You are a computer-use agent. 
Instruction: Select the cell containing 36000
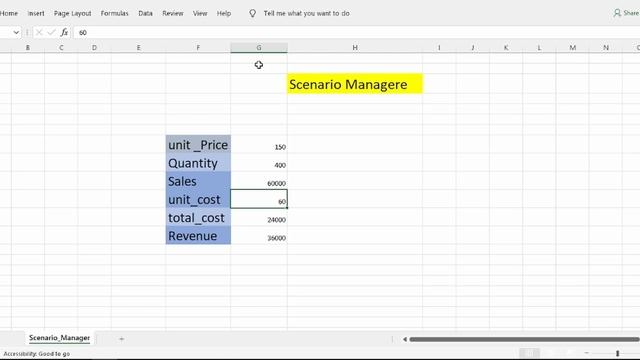259,236
